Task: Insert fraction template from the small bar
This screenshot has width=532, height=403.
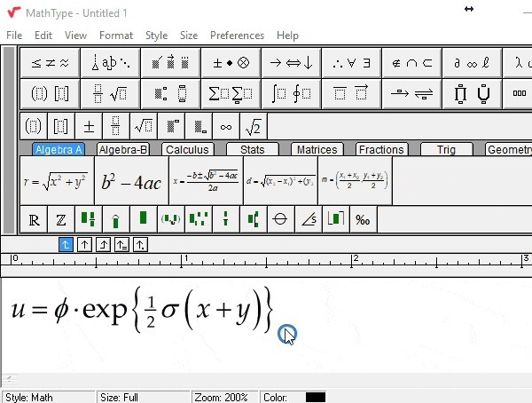Action: [x=116, y=126]
